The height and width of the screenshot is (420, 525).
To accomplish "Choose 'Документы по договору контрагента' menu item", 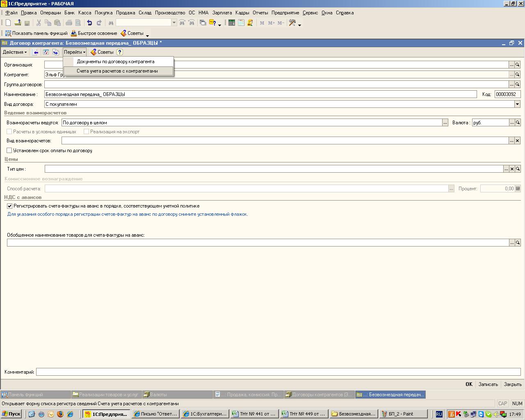I will 116,62.
